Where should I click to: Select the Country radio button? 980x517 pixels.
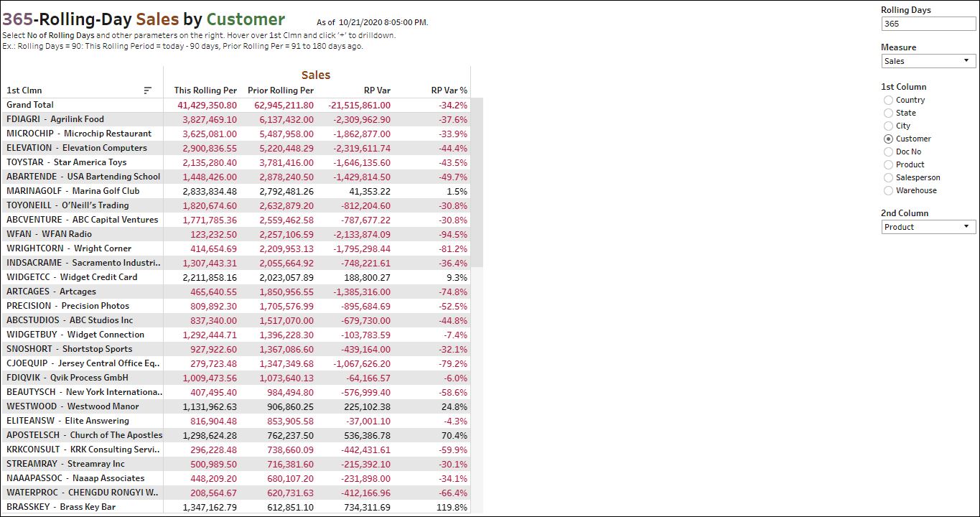click(x=889, y=100)
